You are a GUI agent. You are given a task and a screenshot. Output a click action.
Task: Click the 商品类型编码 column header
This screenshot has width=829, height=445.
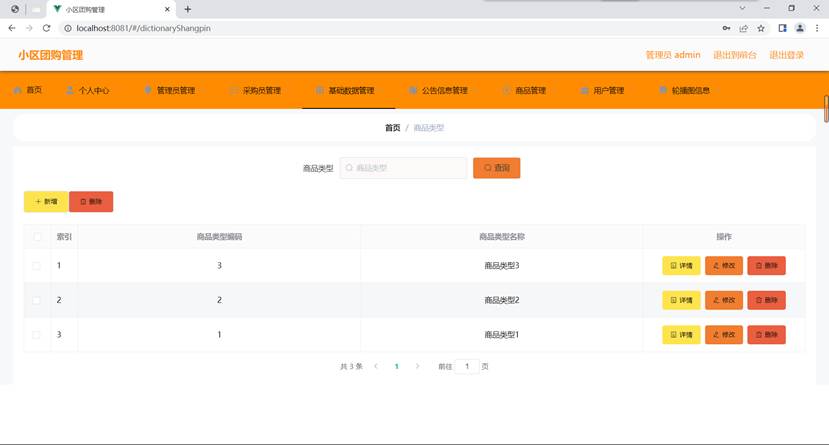(x=219, y=237)
